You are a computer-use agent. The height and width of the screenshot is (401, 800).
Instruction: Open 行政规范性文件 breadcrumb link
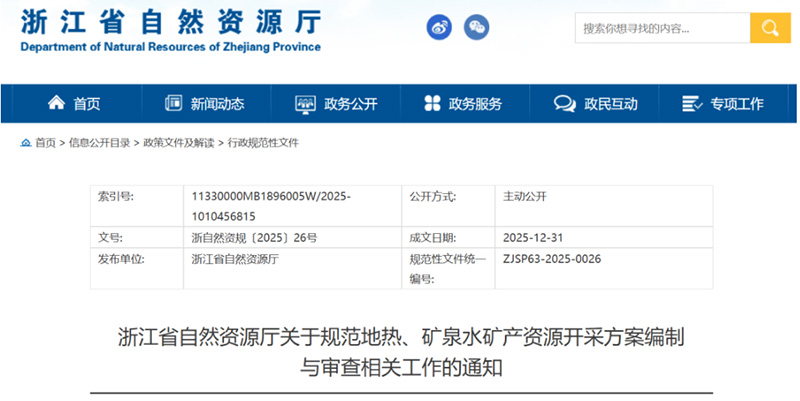[x=263, y=143]
